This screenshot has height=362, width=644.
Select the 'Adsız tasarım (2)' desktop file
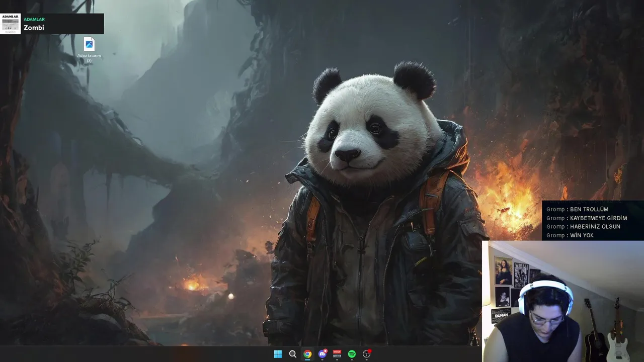pos(89,50)
